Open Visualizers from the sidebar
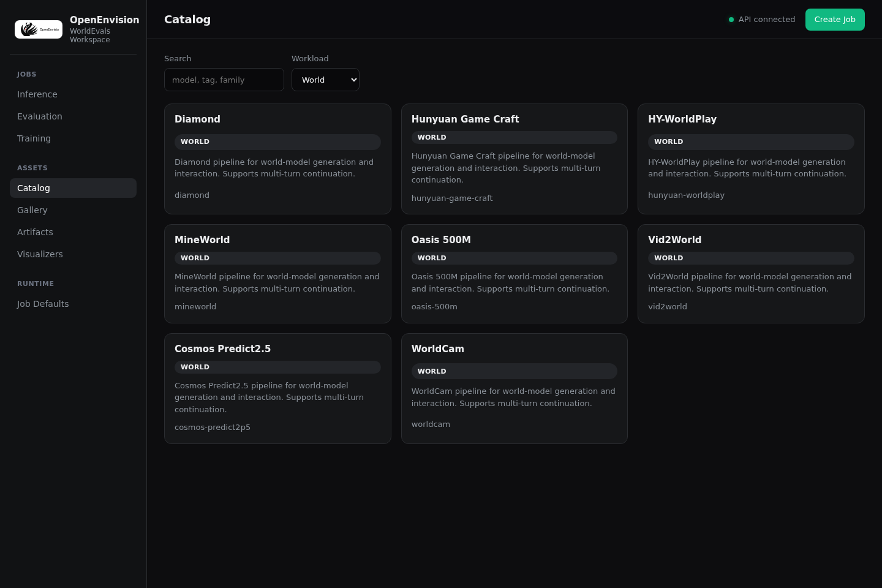 click(x=73, y=254)
